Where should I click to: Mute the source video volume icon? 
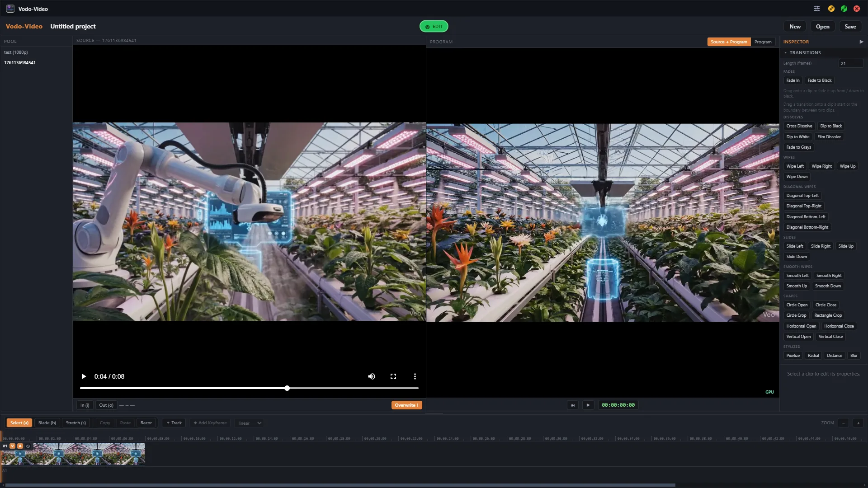(x=371, y=376)
